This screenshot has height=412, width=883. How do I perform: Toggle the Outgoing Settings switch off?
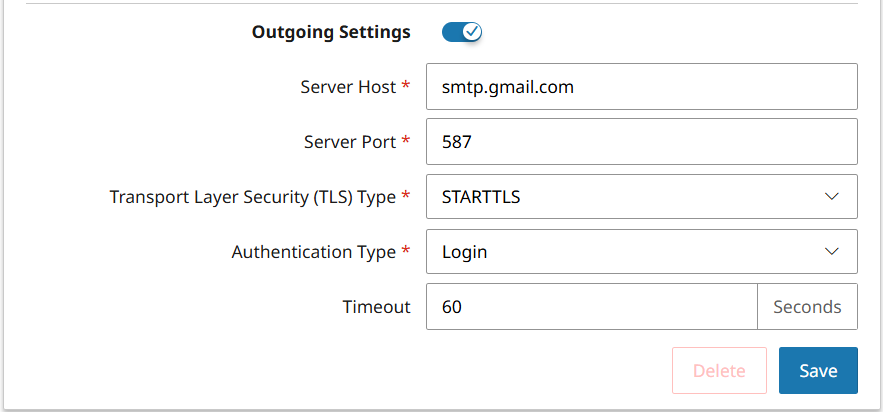[462, 32]
